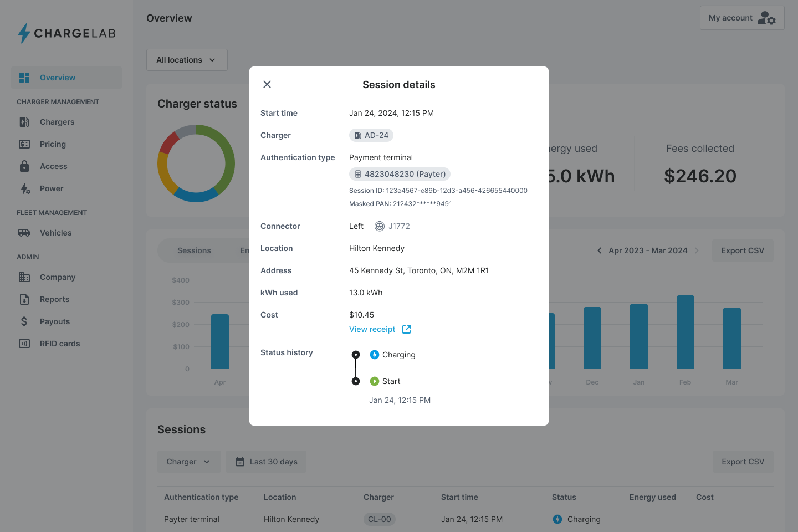Click the Vehicles van icon
The height and width of the screenshot is (532, 798).
point(24,233)
